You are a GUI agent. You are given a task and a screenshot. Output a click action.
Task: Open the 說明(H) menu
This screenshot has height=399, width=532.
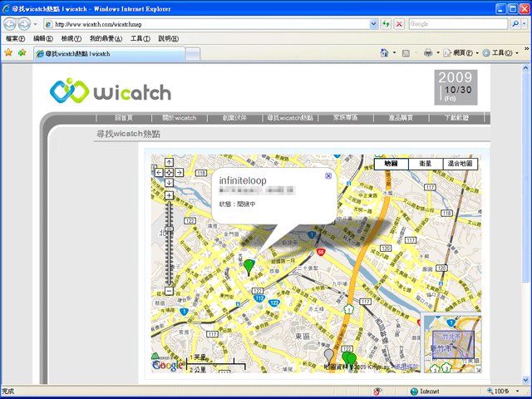click(x=169, y=39)
